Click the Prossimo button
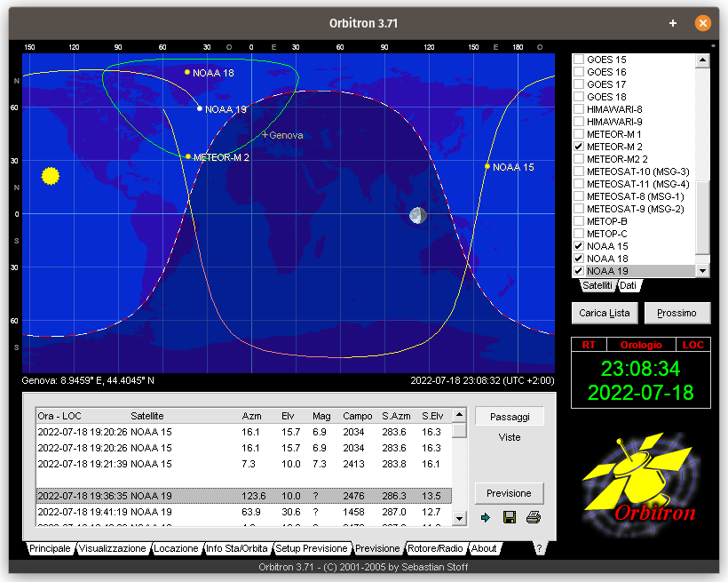Screen dimensions: 728x582 [x=677, y=313]
